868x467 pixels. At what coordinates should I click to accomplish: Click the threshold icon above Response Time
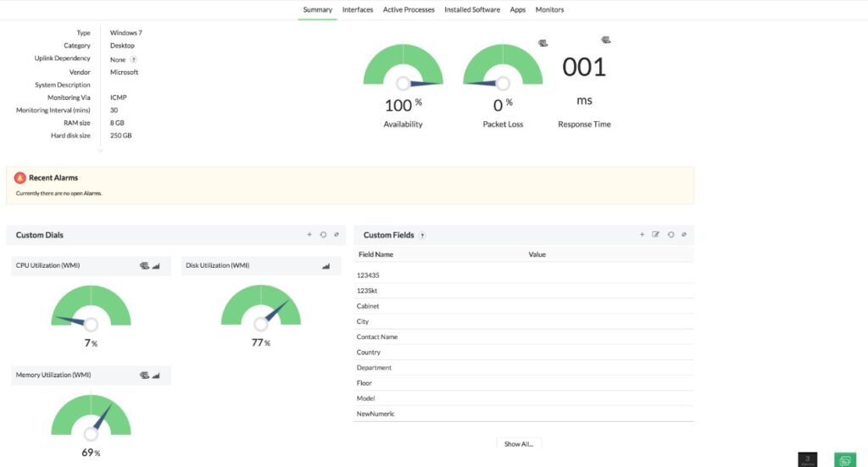point(606,40)
